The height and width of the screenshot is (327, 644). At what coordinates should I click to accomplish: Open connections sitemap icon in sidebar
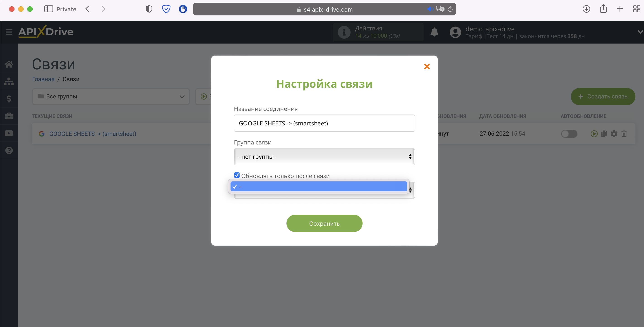click(x=9, y=81)
